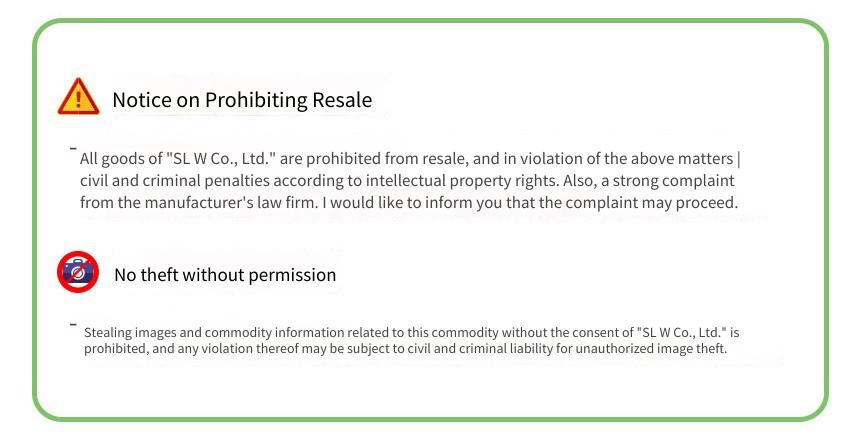Click the line starting 'prohibited, and any violation'
This screenshot has width=859, height=443.
point(405,349)
